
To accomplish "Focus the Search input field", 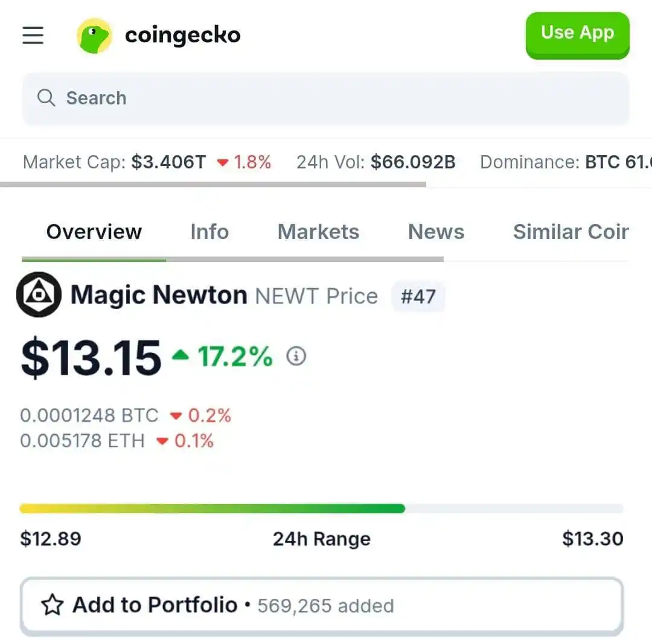I will coord(325,98).
